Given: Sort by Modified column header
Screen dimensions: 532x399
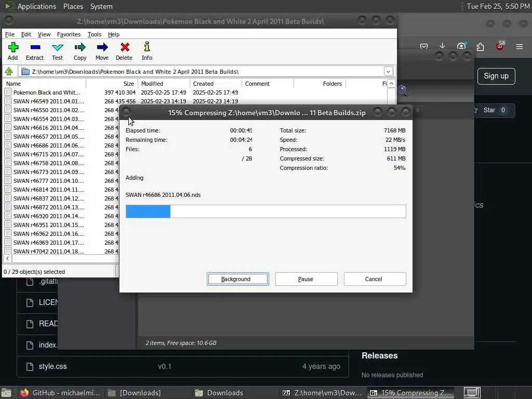Looking at the screenshot, I should (164, 84).
